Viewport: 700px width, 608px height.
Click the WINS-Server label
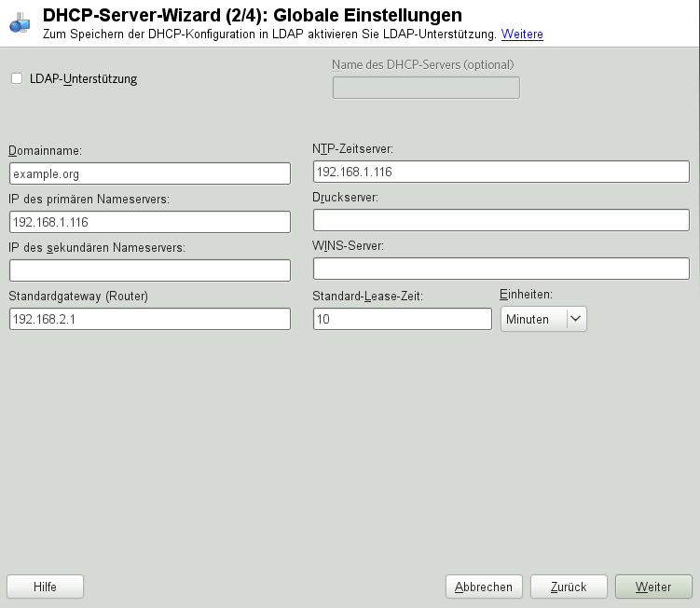pyautogui.click(x=348, y=245)
